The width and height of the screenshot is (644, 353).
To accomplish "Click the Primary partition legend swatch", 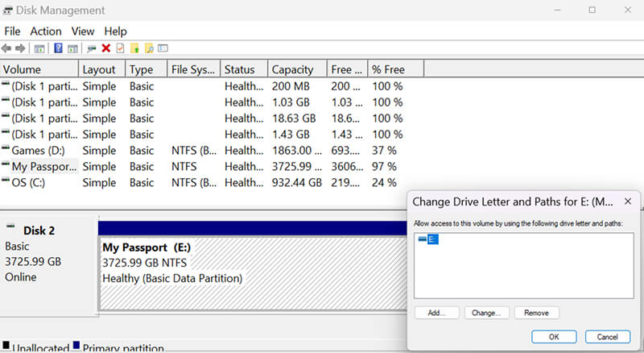I will coord(76,345).
